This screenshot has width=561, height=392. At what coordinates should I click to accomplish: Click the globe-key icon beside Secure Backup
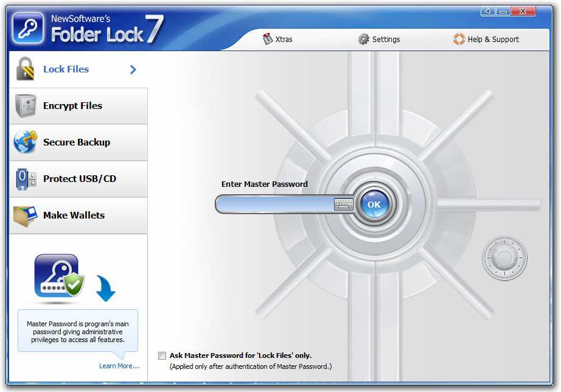(x=26, y=142)
